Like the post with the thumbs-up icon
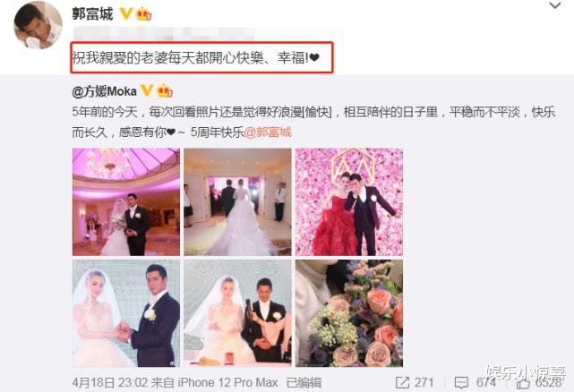 523,383
